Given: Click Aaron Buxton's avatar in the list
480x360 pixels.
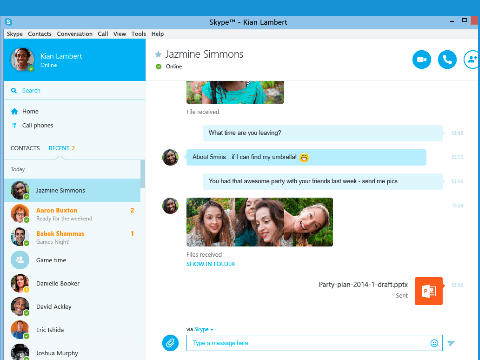Looking at the screenshot, I should [x=20, y=213].
